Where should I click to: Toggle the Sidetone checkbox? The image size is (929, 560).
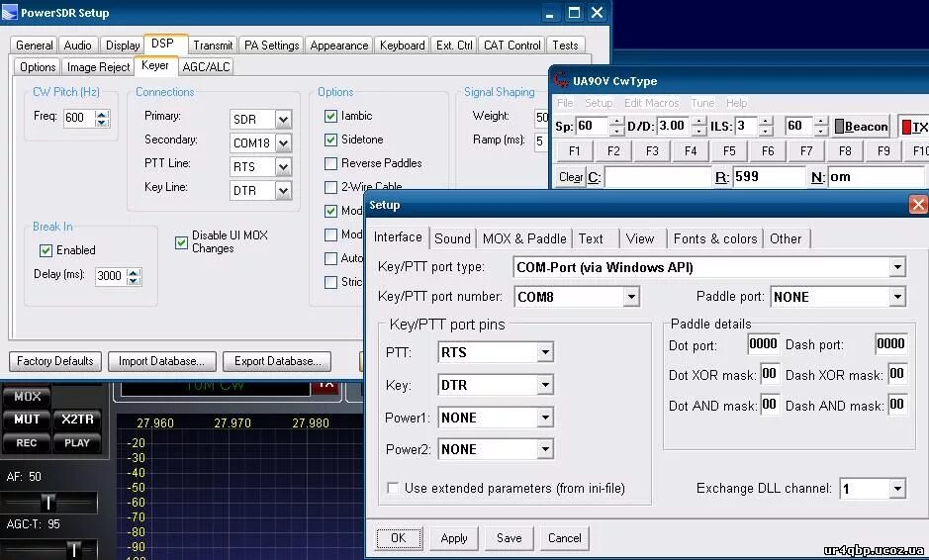click(330, 140)
